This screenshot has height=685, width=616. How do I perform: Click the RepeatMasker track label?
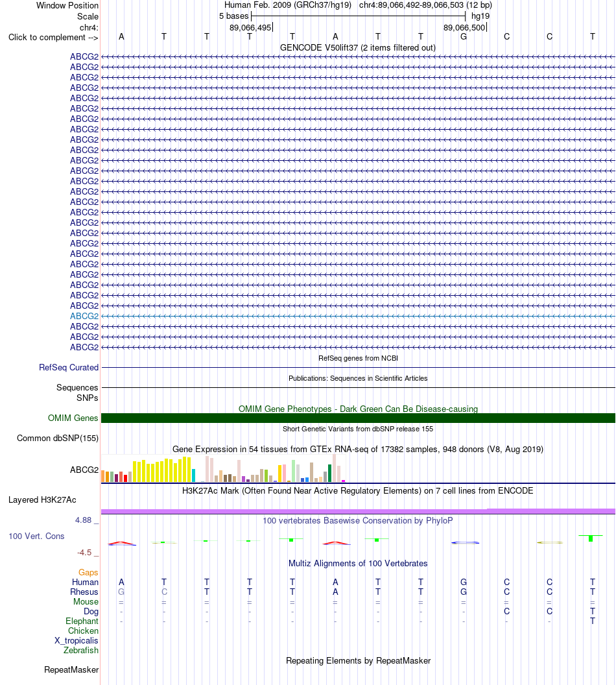[x=71, y=669]
